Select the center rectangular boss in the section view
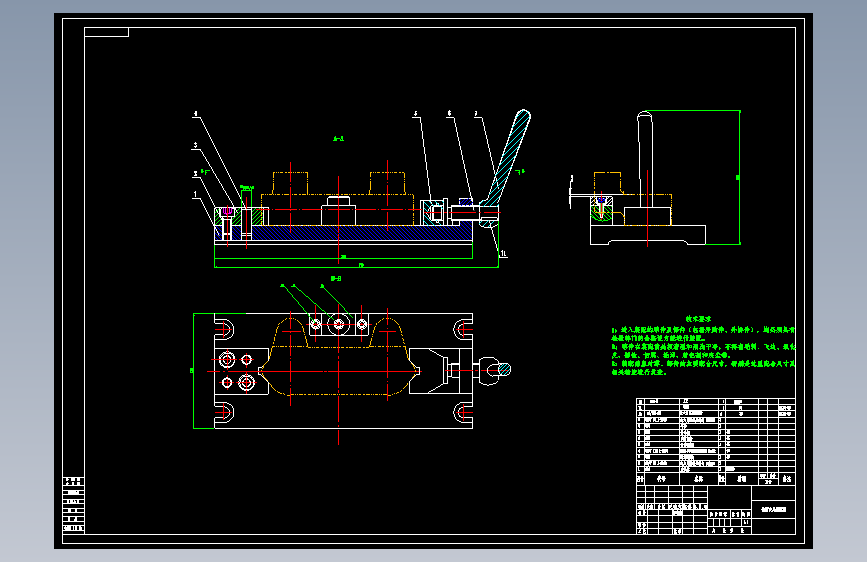Screen dimensions: 867x562 click(338, 211)
